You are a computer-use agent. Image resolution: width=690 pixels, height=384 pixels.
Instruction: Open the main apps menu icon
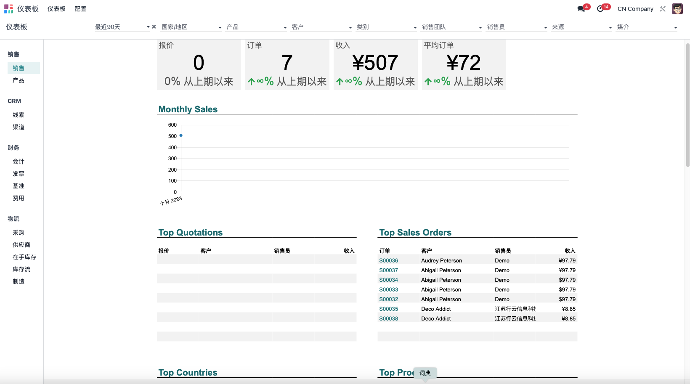[8, 9]
